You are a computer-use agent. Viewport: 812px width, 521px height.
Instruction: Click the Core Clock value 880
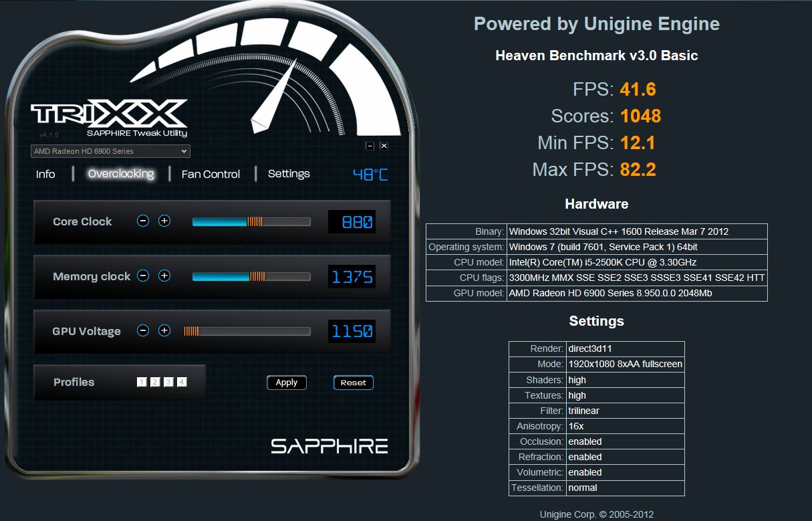[x=352, y=221]
